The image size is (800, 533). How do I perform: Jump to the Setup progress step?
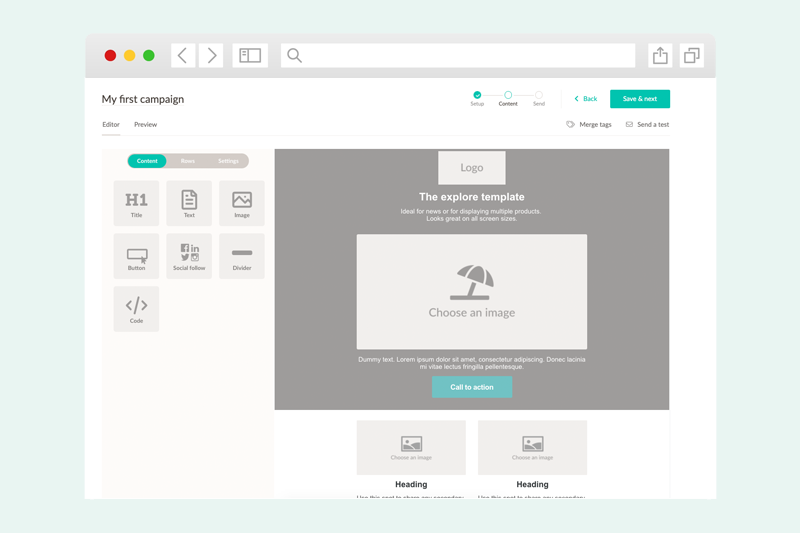pos(477,98)
